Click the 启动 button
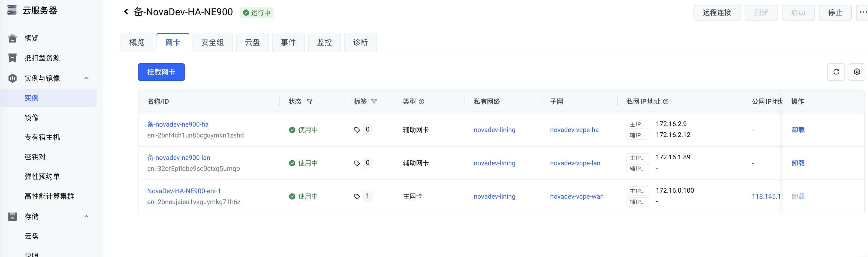Screen dimensions: 868x257 tap(798, 13)
